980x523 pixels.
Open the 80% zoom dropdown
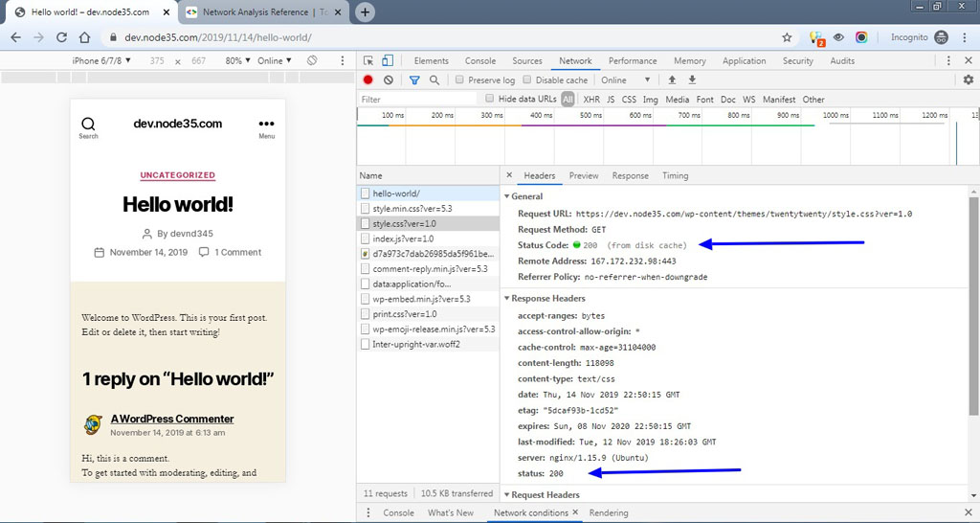pyautogui.click(x=237, y=60)
